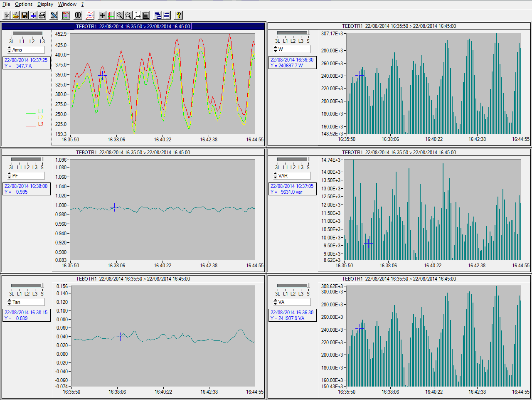Click the phase slider in the W window
Viewport: 532px width, 409px height.
tap(293, 33)
